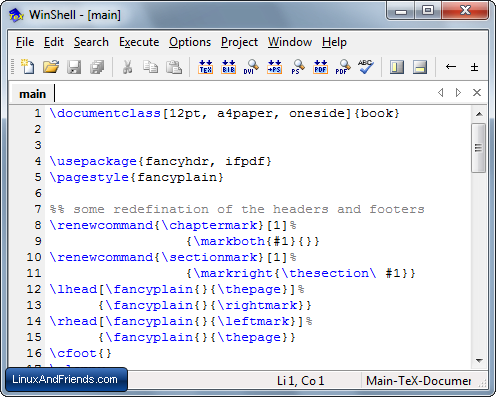Open PDF preview magnifier icon

(343, 67)
